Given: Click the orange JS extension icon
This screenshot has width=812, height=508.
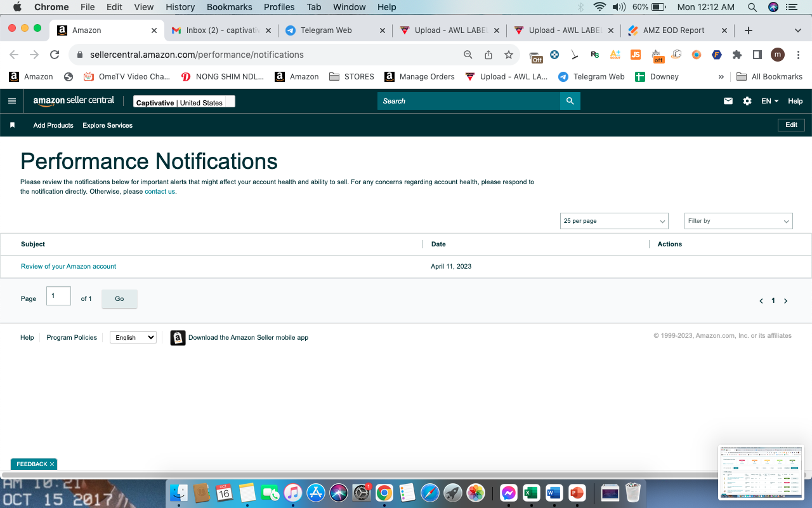Looking at the screenshot, I should 636,55.
